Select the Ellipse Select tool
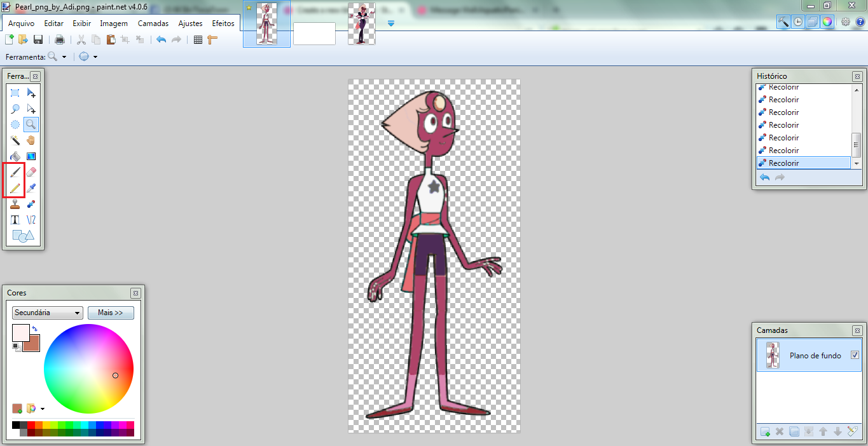Screen dimensions: 868x446 [15, 125]
